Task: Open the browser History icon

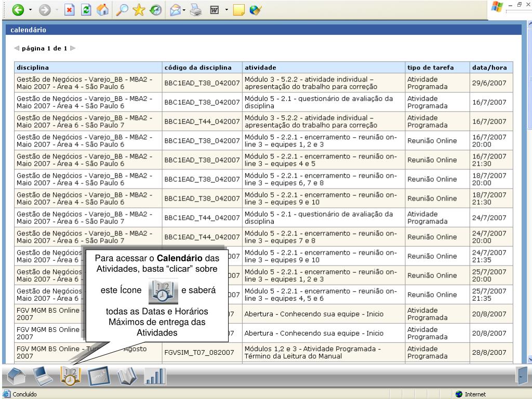Action: [155, 10]
